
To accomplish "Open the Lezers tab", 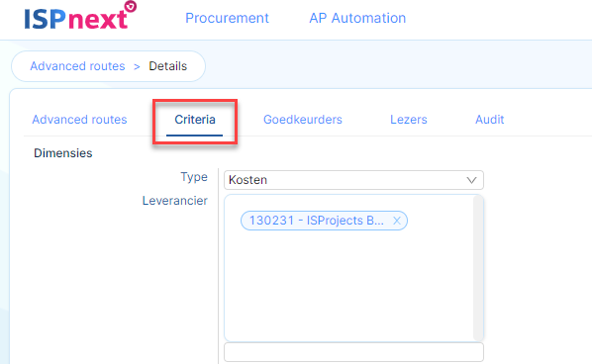I will pos(409,120).
